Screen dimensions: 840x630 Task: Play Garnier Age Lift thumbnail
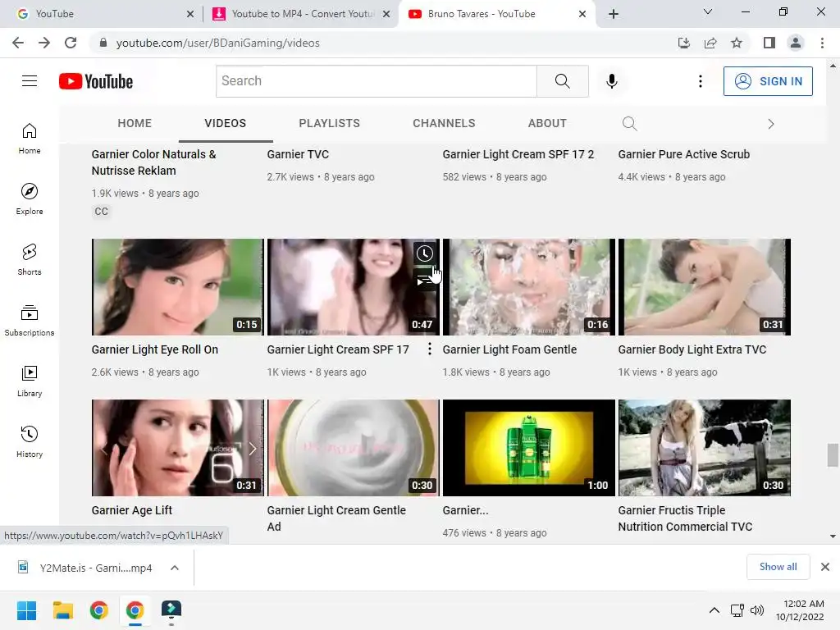[x=178, y=448]
